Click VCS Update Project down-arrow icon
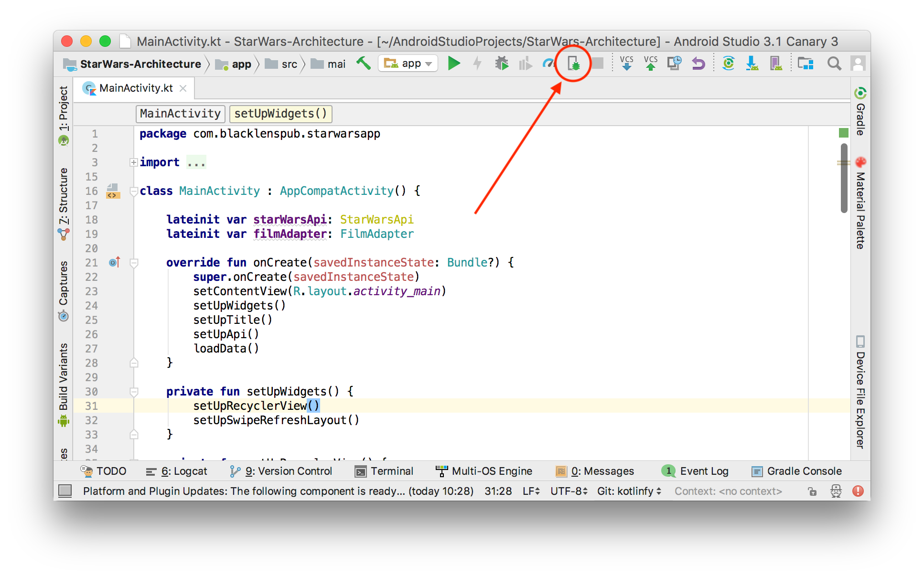The width and height of the screenshot is (924, 577). click(x=626, y=63)
